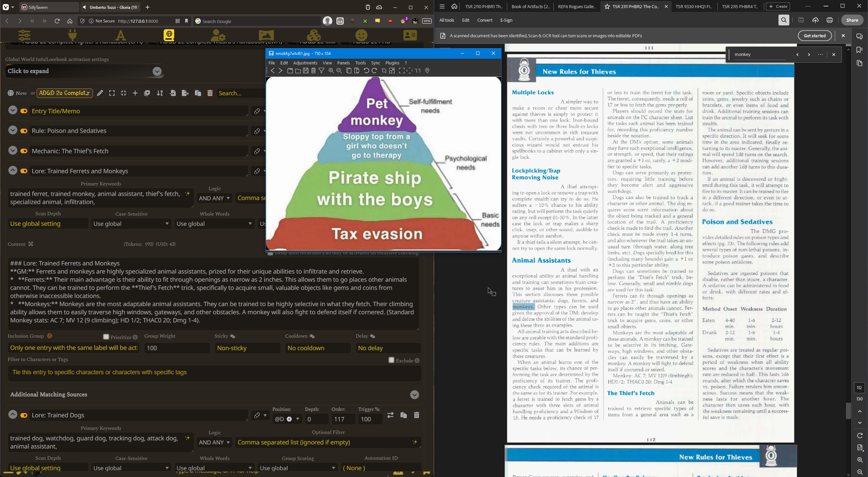868x477 pixels.
Task: Open Whole Words dropdown in Ferrets entry
Action: point(214,224)
